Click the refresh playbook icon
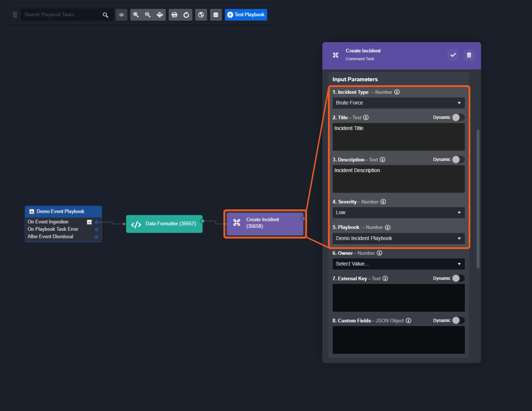Viewport: 532px width, 411px height. tap(186, 15)
